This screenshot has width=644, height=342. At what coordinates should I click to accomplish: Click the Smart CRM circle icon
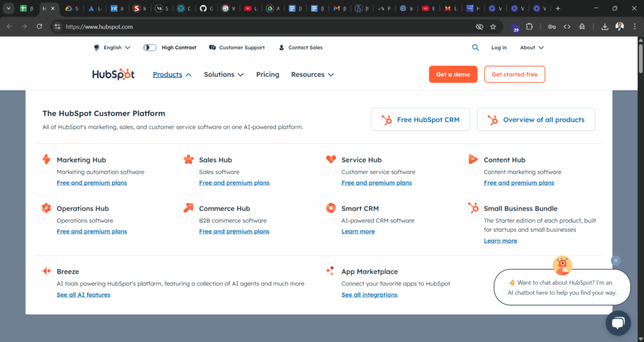tap(331, 207)
